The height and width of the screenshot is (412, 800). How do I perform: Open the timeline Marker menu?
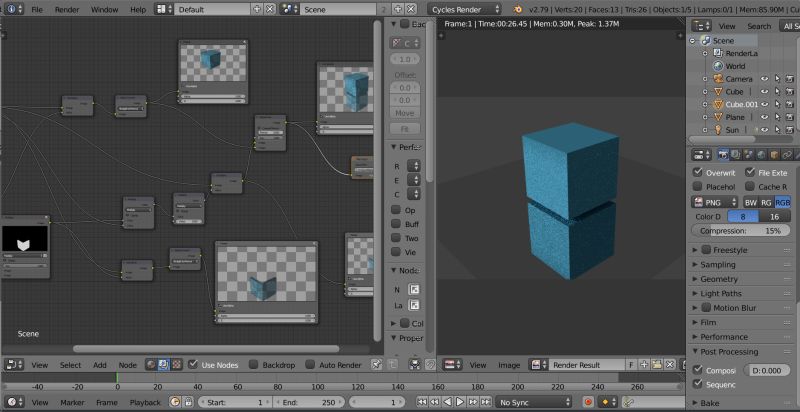(x=72, y=402)
